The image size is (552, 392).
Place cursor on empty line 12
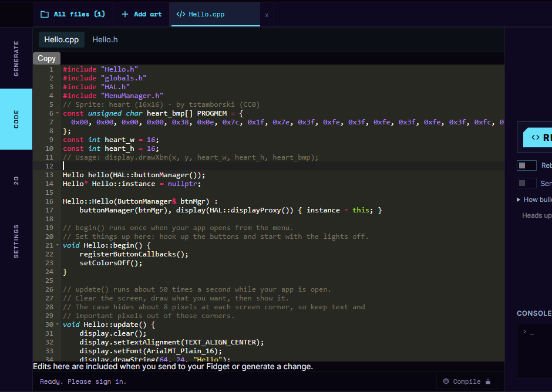pos(282,166)
